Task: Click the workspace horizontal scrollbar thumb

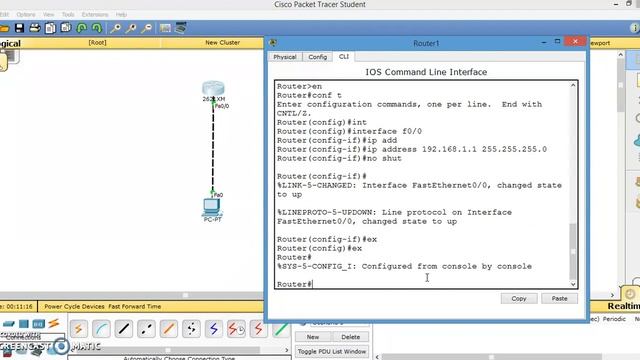Action: (x=185, y=295)
